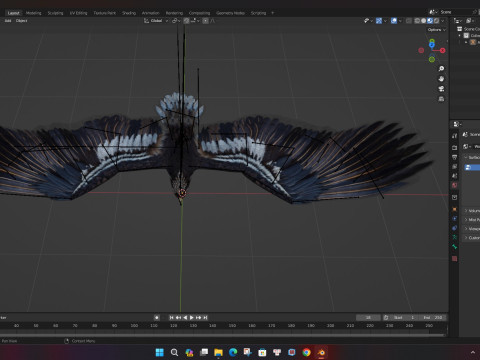Open the pivot point dropdown
This screenshot has height=360, width=480.
coord(176,21)
